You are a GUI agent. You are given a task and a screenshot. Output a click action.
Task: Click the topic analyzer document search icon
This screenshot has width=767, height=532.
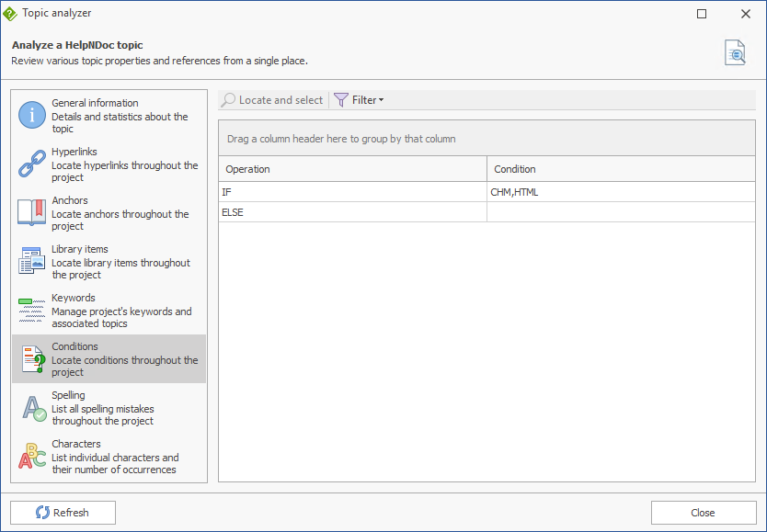point(735,52)
